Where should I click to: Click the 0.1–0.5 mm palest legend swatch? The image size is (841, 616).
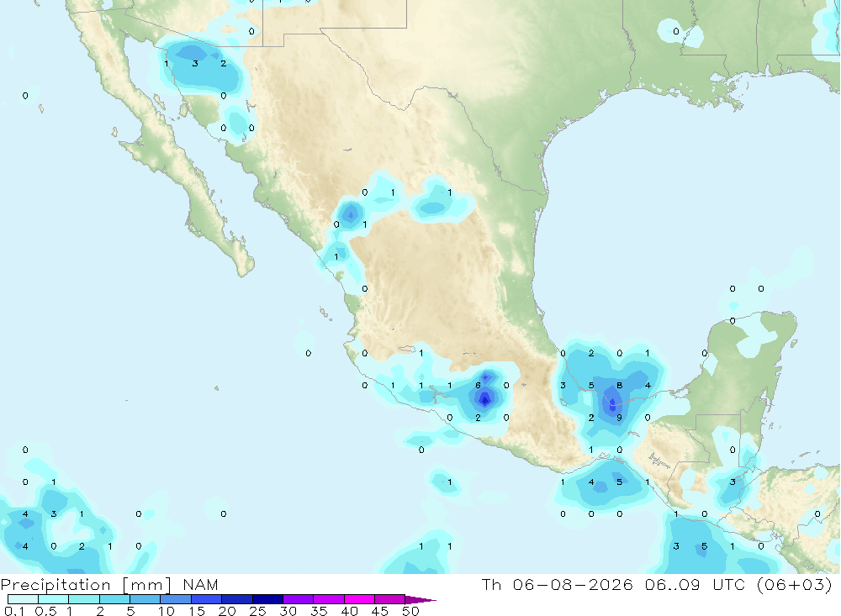click(x=23, y=599)
